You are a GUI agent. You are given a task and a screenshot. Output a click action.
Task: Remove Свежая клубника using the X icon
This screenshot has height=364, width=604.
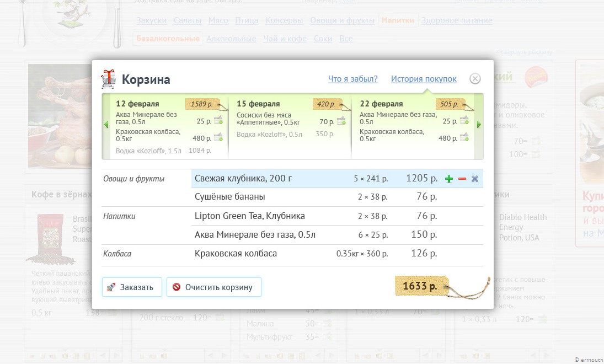tap(474, 179)
